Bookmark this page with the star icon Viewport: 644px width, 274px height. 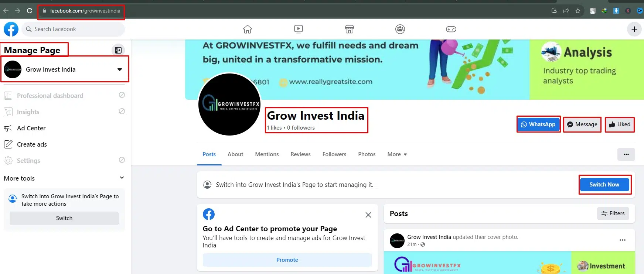[x=578, y=11]
